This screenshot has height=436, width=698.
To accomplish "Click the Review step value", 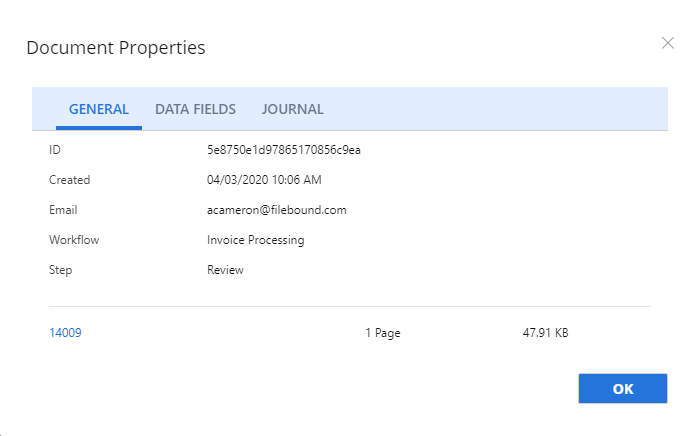I will click(225, 270).
